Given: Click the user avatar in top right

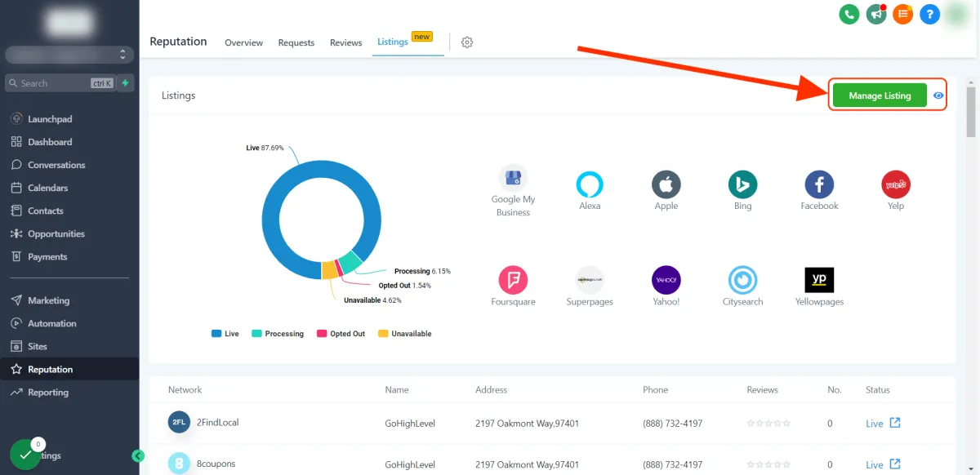Looking at the screenshot, I should click(x=956, y=14).
